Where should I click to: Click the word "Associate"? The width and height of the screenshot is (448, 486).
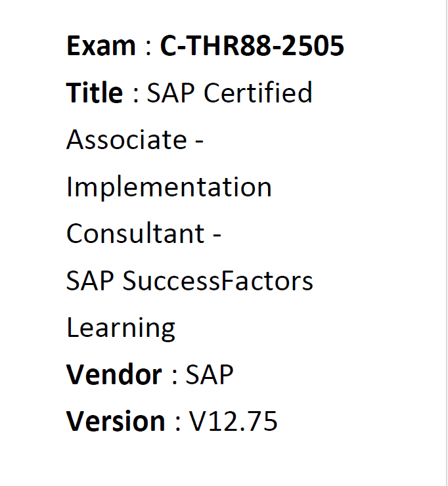127,140
